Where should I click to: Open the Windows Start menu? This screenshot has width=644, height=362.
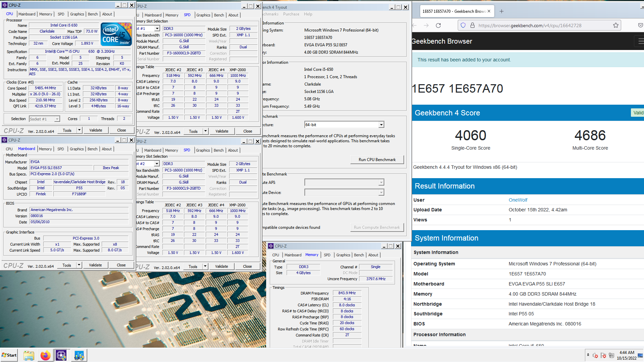click(9, 355)
